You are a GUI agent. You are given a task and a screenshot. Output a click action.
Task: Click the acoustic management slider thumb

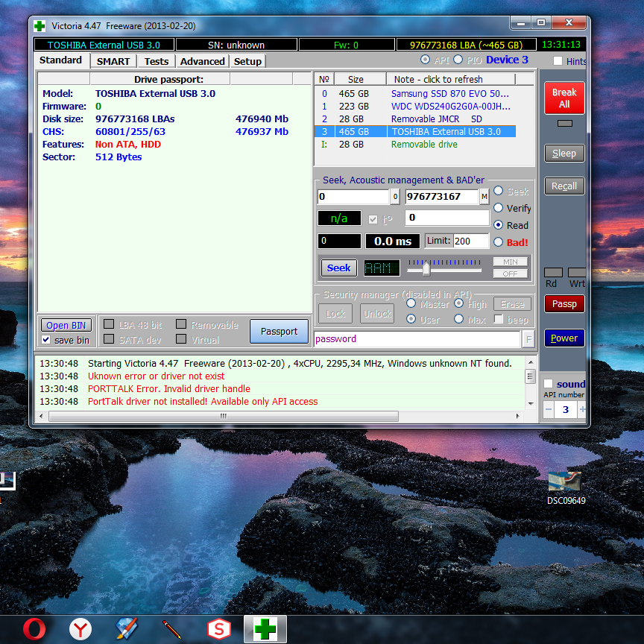pos(426,269)
